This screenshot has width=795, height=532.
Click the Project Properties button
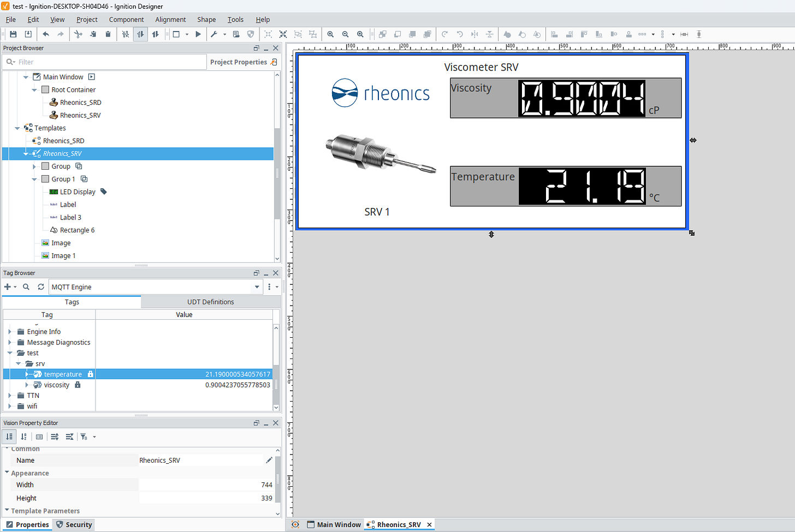click(x=244, y=62)
